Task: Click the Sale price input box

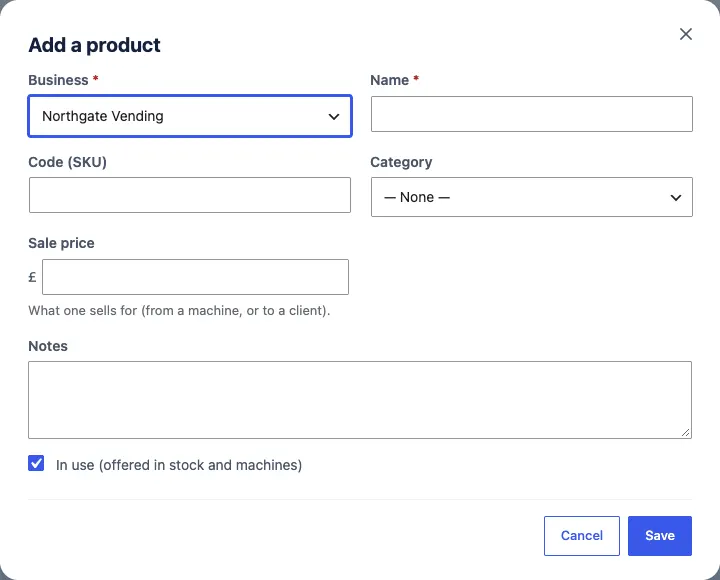Action: [195, 277]
